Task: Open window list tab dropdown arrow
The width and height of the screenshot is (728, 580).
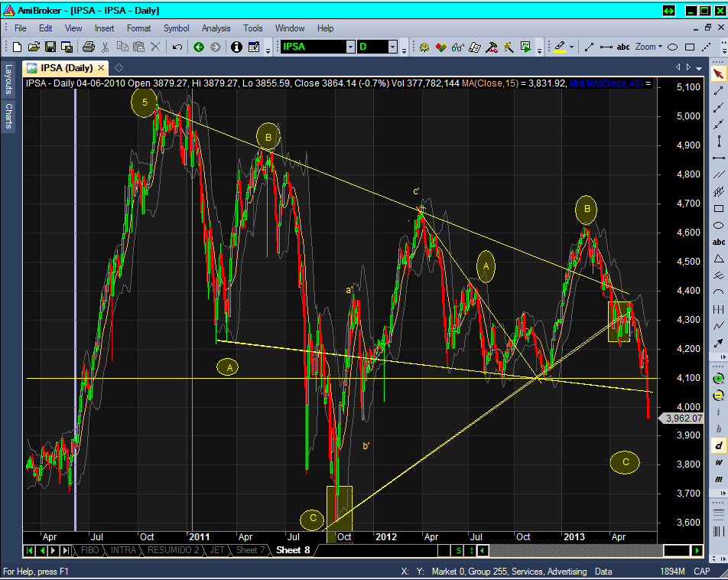Action: [x=699, y=68]
